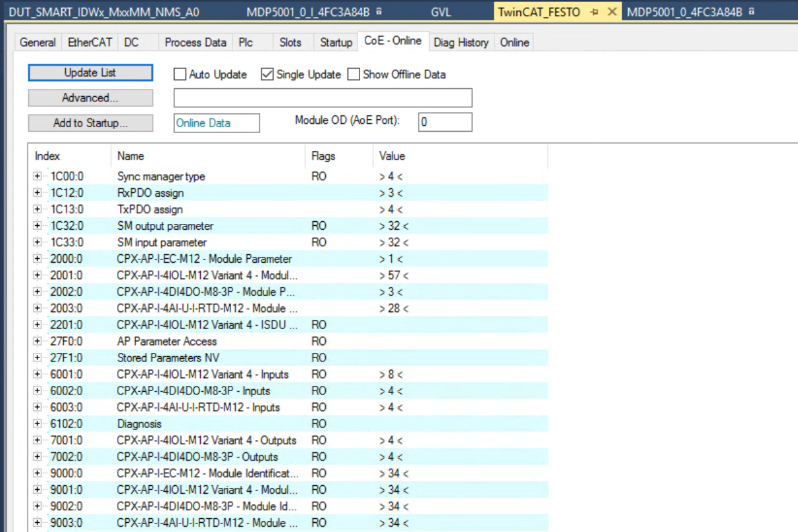
Task: Expand the 1C32:0 SM output parameter entry
Action: [x=38, y=226]
